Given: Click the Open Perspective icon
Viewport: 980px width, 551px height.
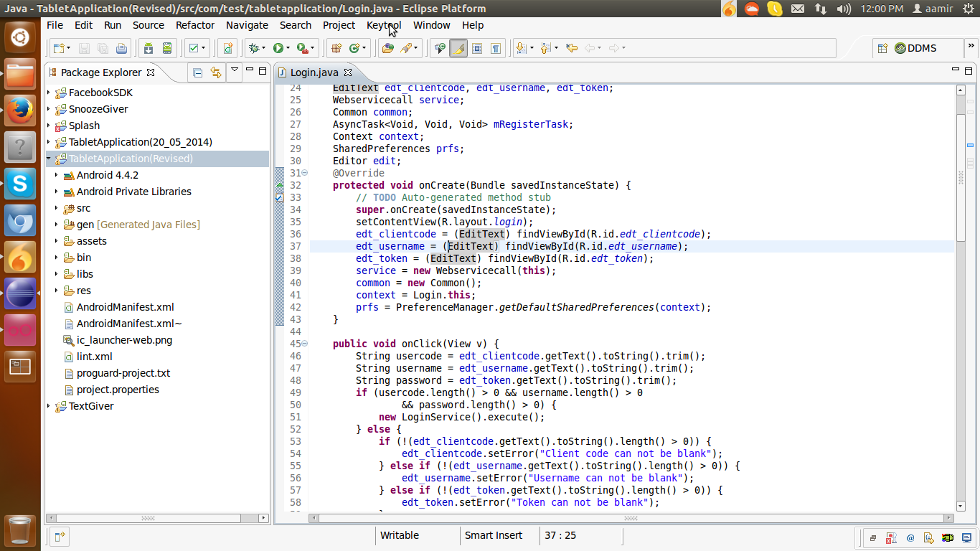Looking at the screenshot, I should click(x=883, y=48).
